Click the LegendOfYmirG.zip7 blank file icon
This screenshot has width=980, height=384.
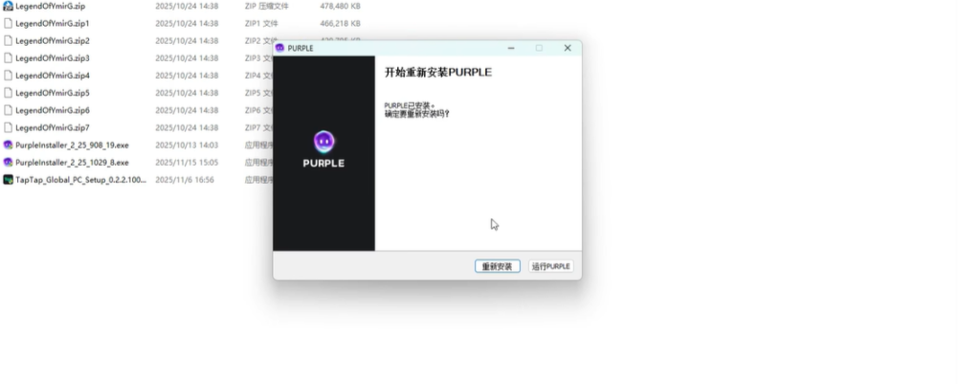click(x=8, y=127)
